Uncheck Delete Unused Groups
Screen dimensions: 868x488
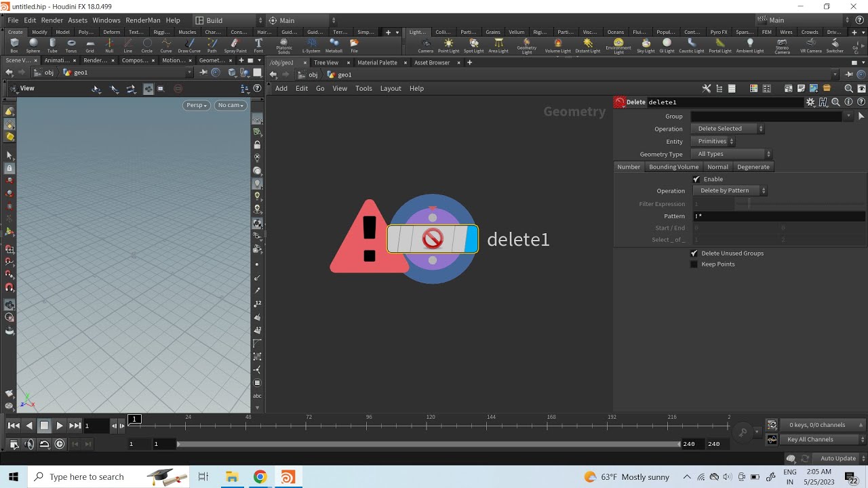pyautogui.click(x=694, y=253)
